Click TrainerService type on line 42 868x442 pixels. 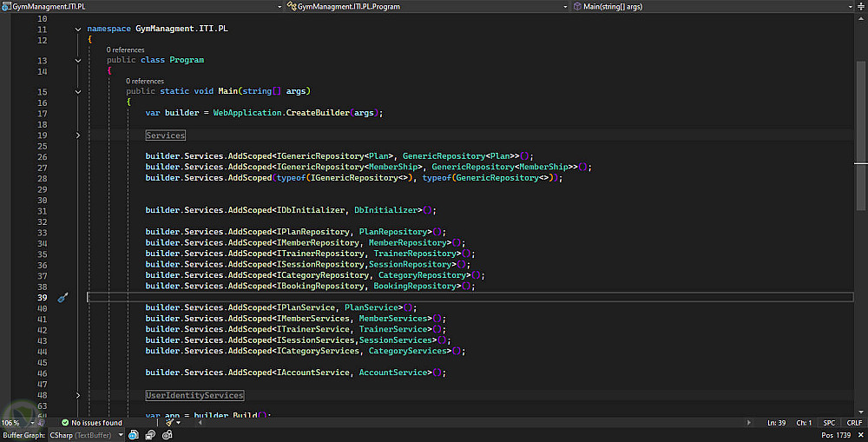click(393, 330)
